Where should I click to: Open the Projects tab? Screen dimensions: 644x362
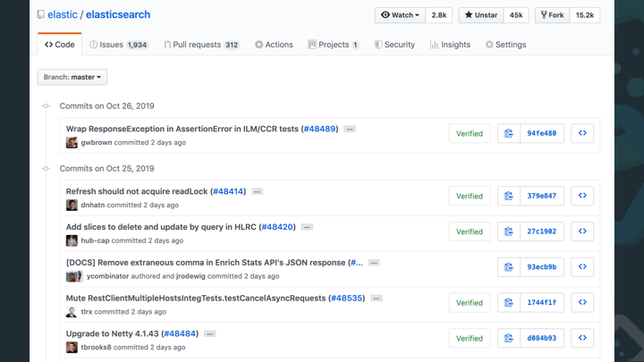334,45
